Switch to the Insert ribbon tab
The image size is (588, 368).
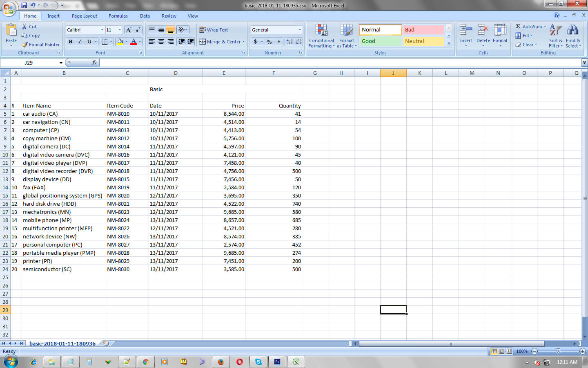point(53,16)
